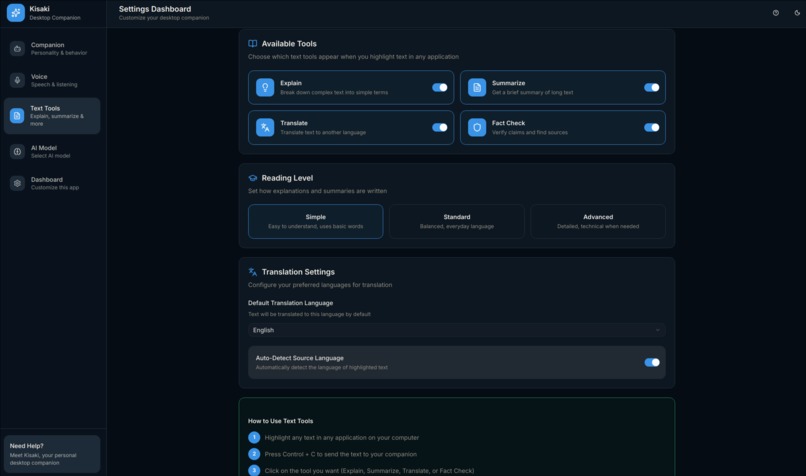Disable the Summarize tool switch
This screenshot has width=806, height=476.
coord(651,87)
